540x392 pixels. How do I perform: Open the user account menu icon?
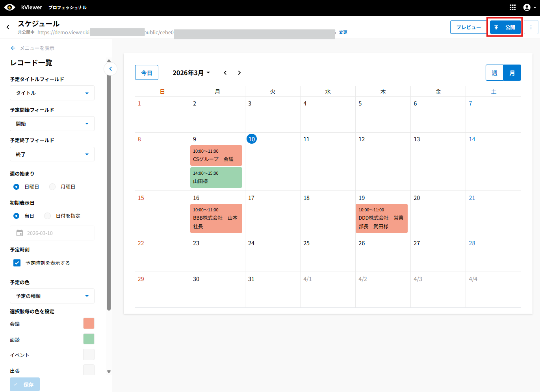529,7
